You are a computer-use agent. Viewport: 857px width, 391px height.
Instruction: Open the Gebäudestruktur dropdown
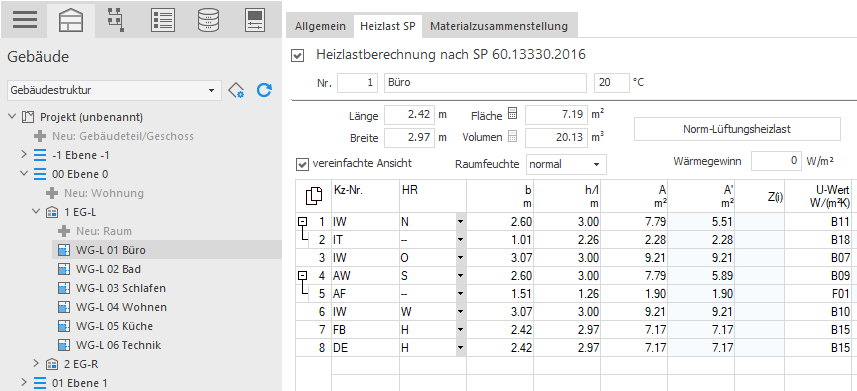tap(115, 90)
